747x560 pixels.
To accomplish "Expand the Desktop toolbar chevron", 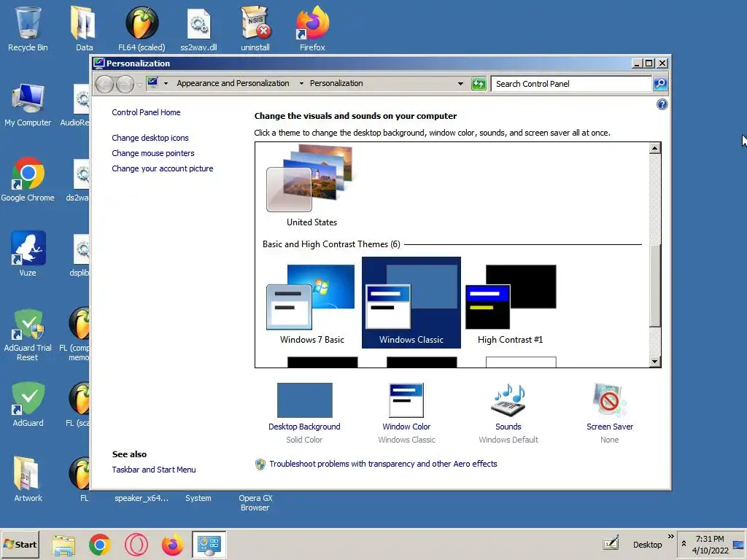I will [671, 537].
